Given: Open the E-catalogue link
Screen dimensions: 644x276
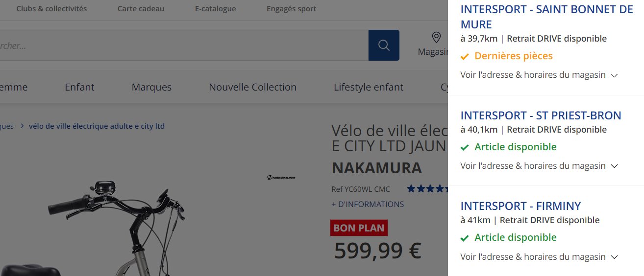Looking at the screenshot, I should (215, 9).
